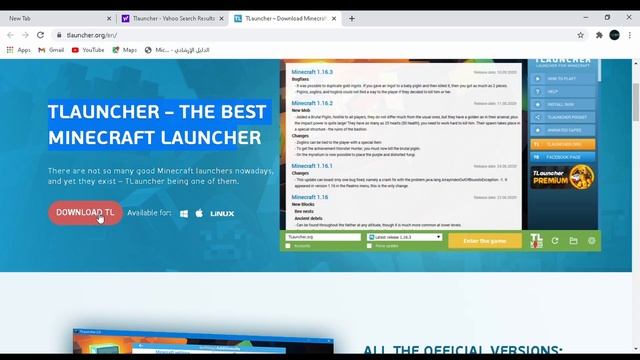Click the Animated Capes sidebar item
The width and height of the screenshot is (640, 360).
point(562,130)
